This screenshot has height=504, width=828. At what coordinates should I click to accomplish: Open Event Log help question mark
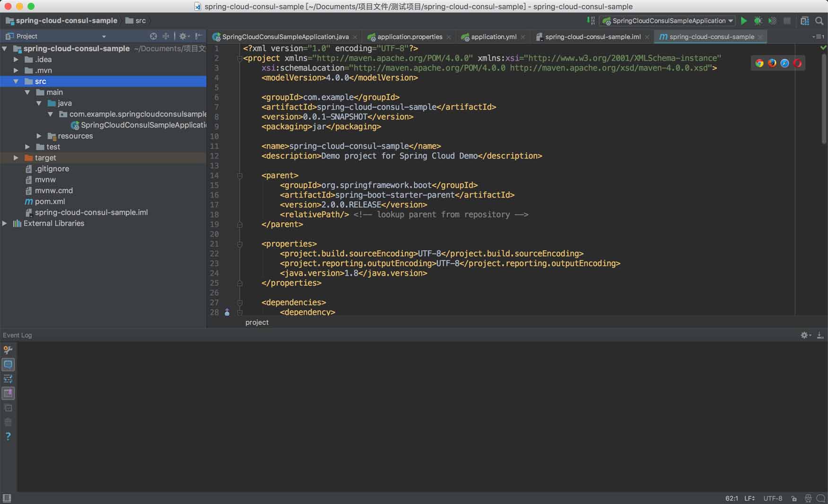click(8, 436)
